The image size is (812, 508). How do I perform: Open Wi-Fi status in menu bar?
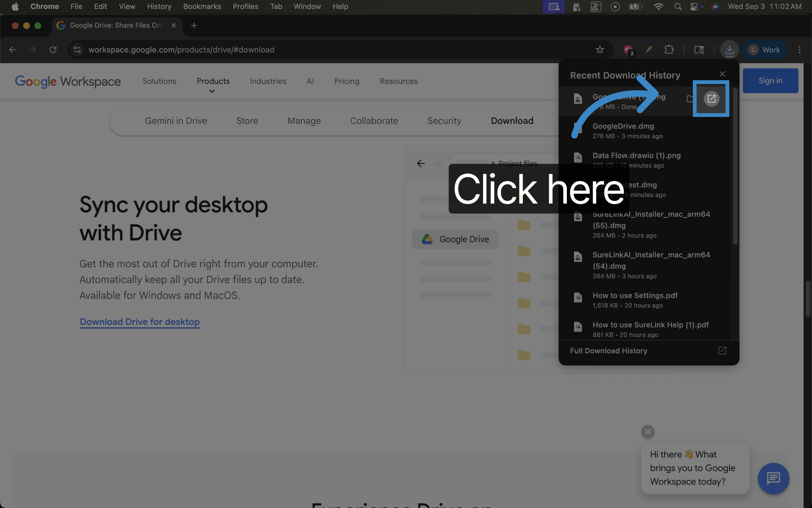tap(658, 6)
